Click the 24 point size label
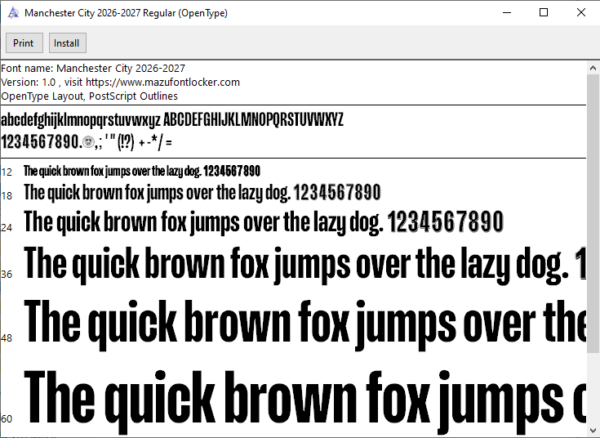Image resolution: width=600 pixels, height=438 pixels. pyautogui.click(x=7, y=228)
